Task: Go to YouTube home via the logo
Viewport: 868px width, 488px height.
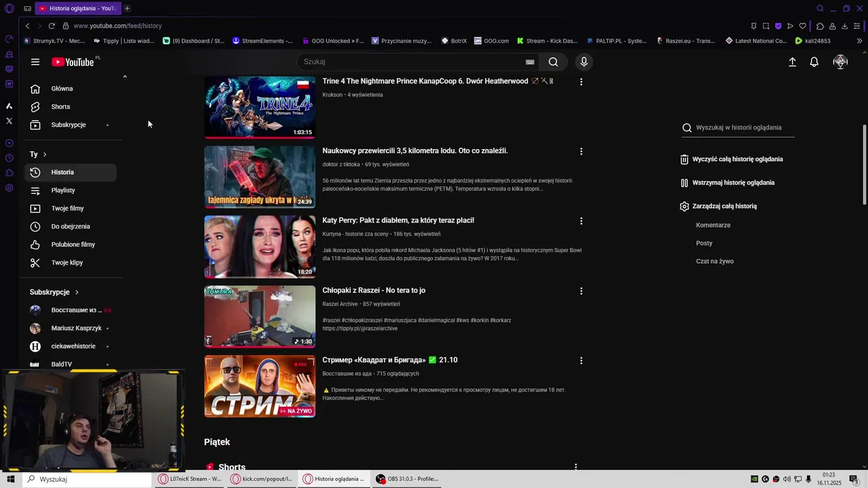Action: pyautogui.click(x=73, y=62)
